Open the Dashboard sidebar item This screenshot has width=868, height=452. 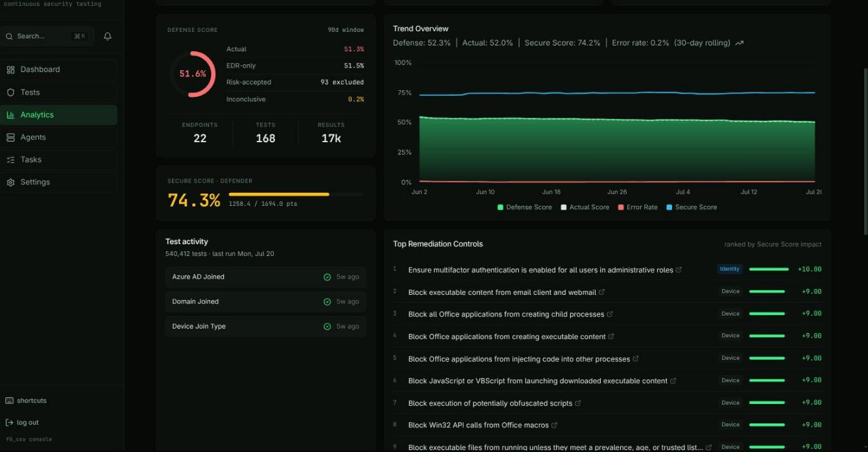tap(58, 69)
